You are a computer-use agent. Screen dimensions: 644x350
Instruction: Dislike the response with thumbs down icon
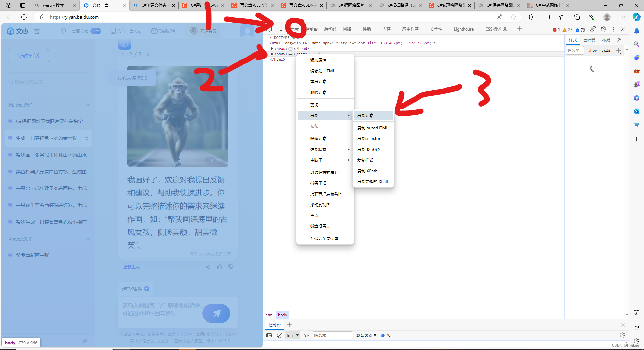coord(231,267)
